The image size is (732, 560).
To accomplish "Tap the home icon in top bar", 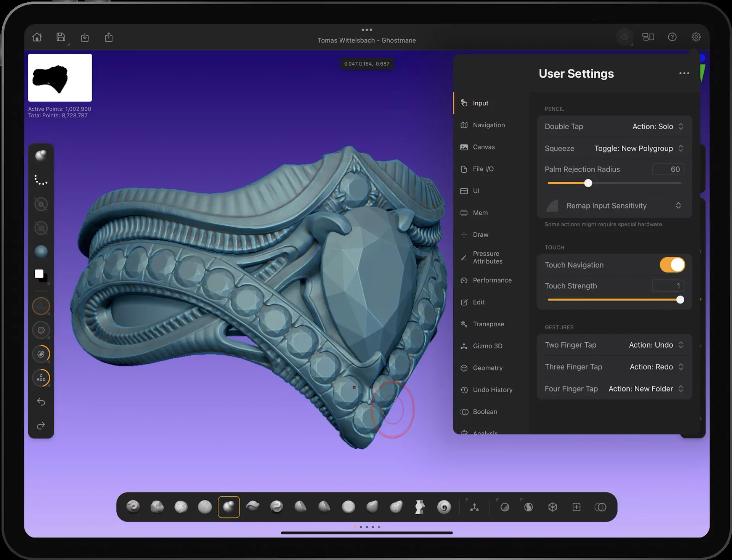I will (x=37, y=37).
